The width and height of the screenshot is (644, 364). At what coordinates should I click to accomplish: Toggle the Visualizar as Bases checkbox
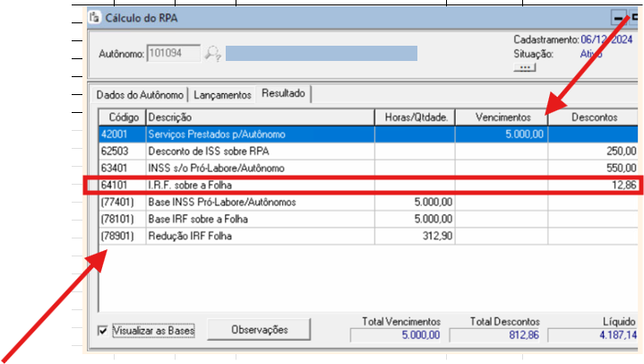click(104, 331)
